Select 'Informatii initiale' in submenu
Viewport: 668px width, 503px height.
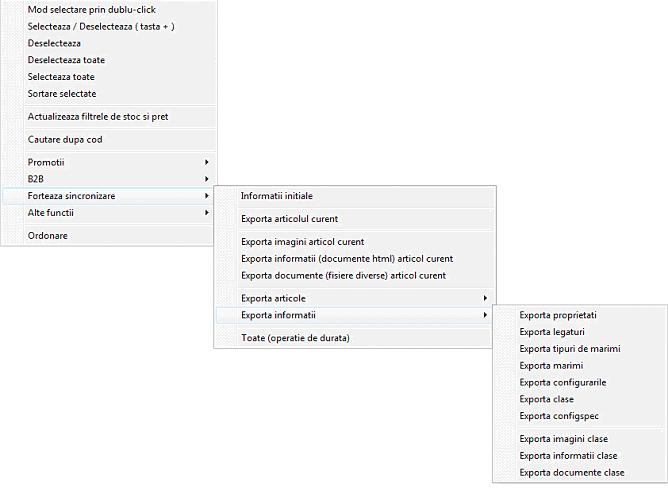(x=277, y=196)
